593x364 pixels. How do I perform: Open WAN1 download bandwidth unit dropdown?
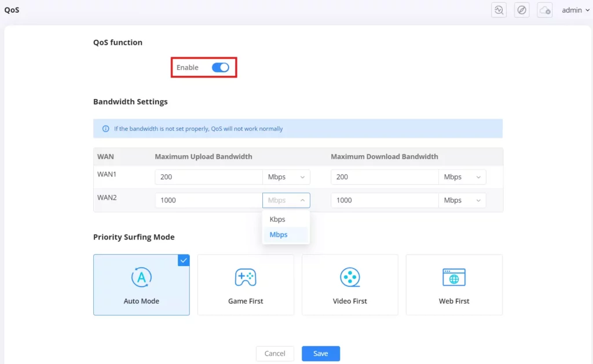click(x=462, y=177)
